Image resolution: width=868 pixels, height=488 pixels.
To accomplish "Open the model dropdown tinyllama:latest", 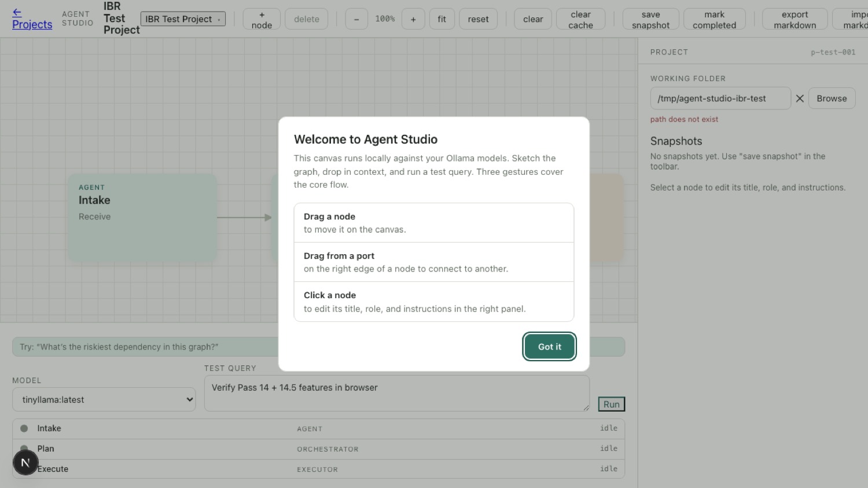I will [104, 399].
